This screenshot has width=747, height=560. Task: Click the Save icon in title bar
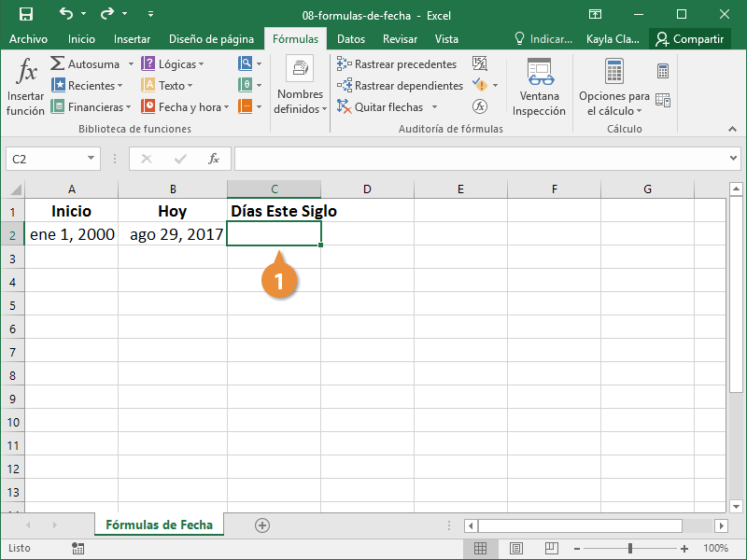tap(26, 14)
